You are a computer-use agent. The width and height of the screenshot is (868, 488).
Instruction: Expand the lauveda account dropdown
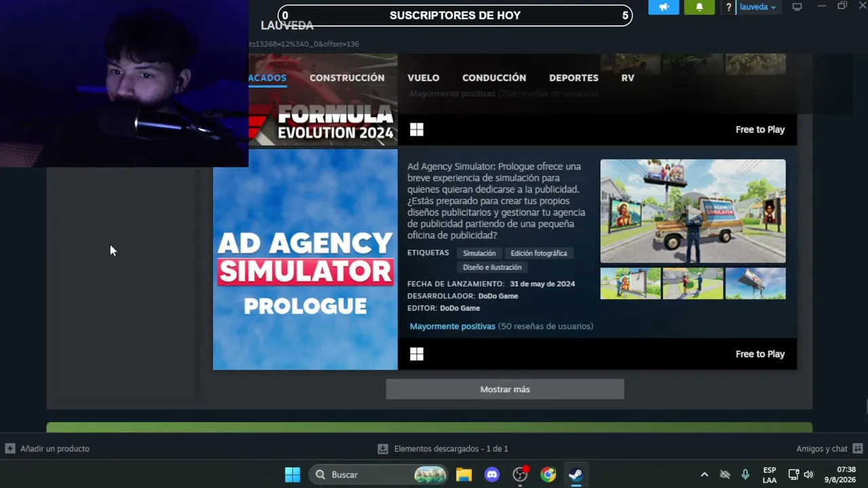pos(757,7)
